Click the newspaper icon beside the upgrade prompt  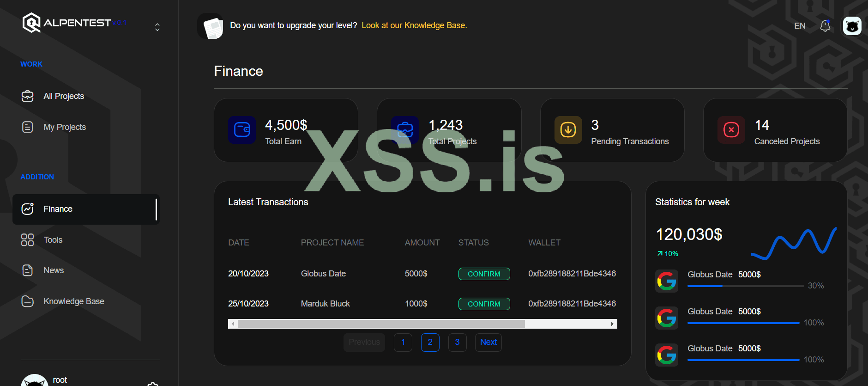pos(211,26)
